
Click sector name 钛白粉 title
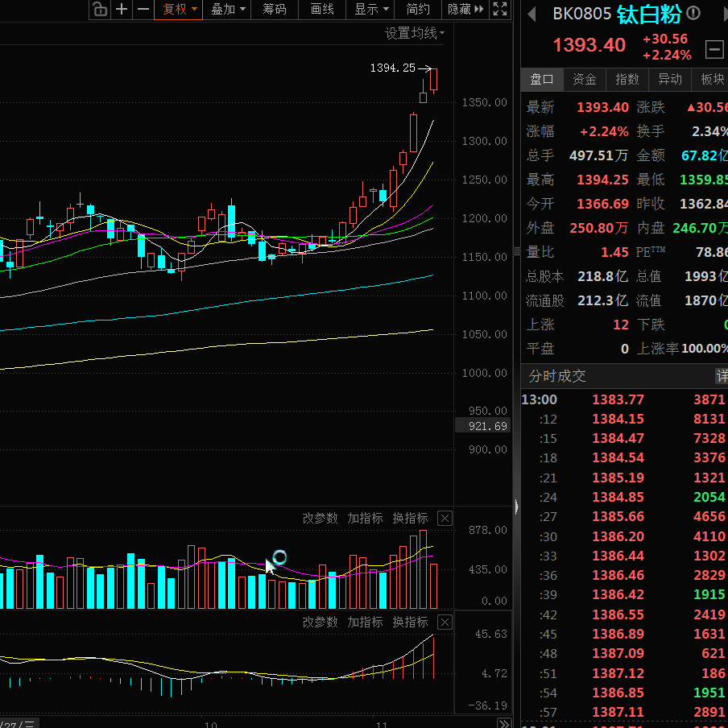(x=649, y=14)
